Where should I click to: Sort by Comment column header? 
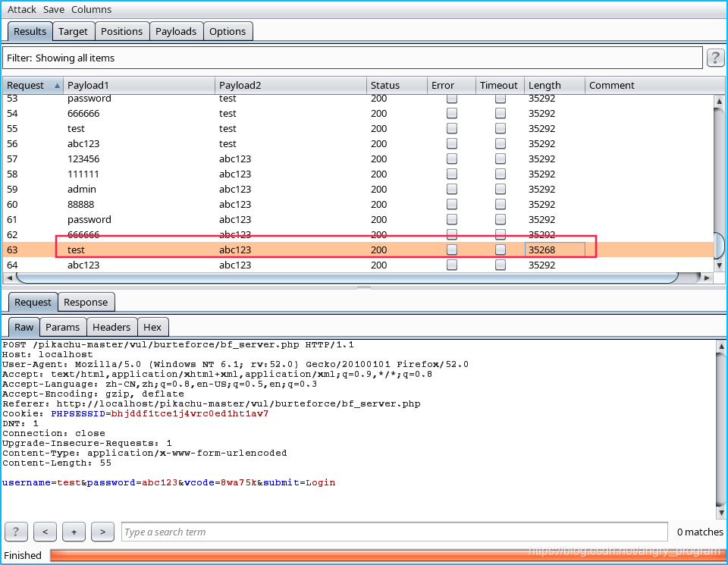(x=654, y=86)
